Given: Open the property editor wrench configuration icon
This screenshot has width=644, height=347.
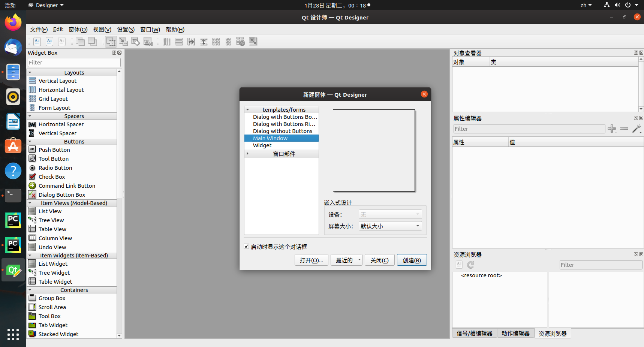Looking at the screenshot, I should tap(637, 129).
